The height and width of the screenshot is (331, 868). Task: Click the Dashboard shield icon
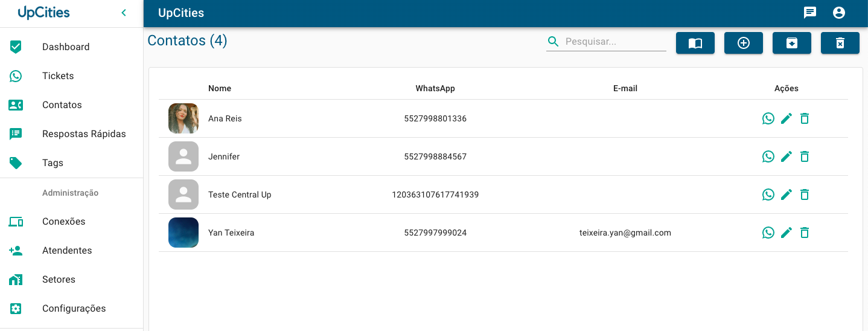tap(16, 47)
